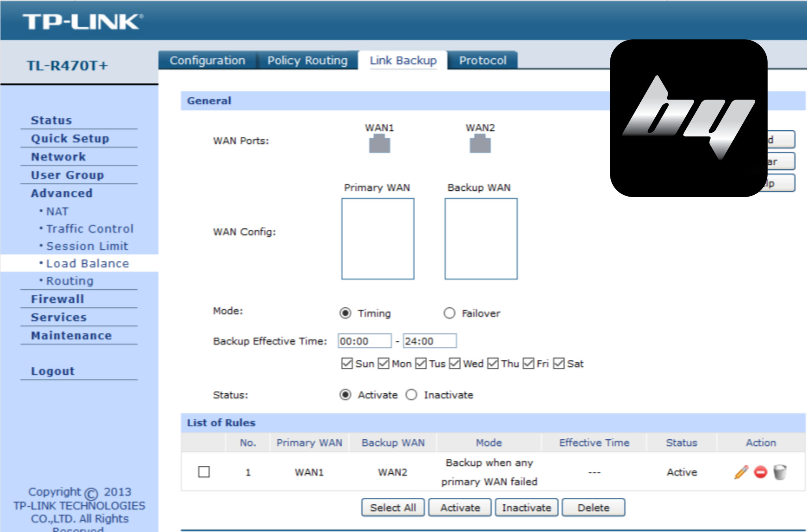Image resolution: width=807 pixels, height=532 pixels.
Task: Expand the Network menu
Action: point(58,157)
